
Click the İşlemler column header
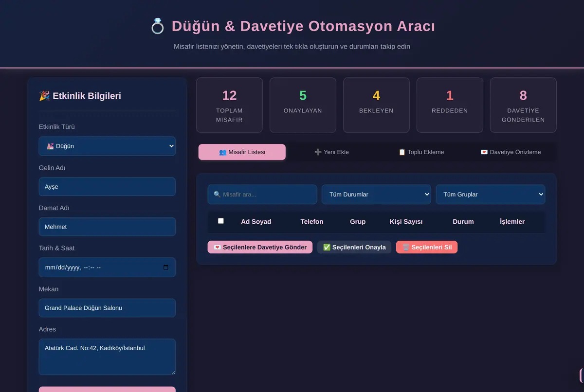tap(512, 221)
